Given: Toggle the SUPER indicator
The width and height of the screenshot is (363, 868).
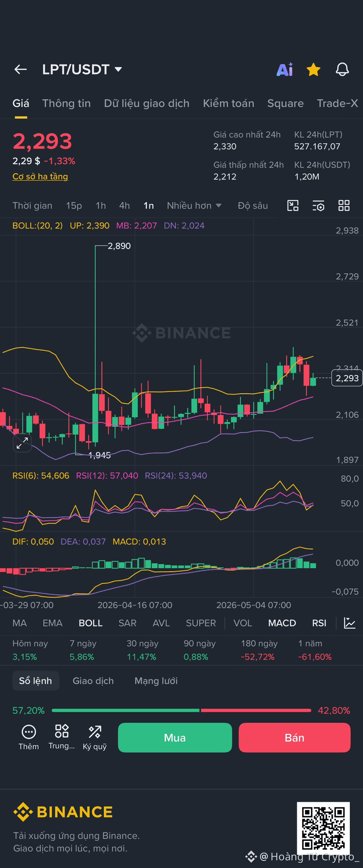Looking at the screenshot, I should 201,623.
